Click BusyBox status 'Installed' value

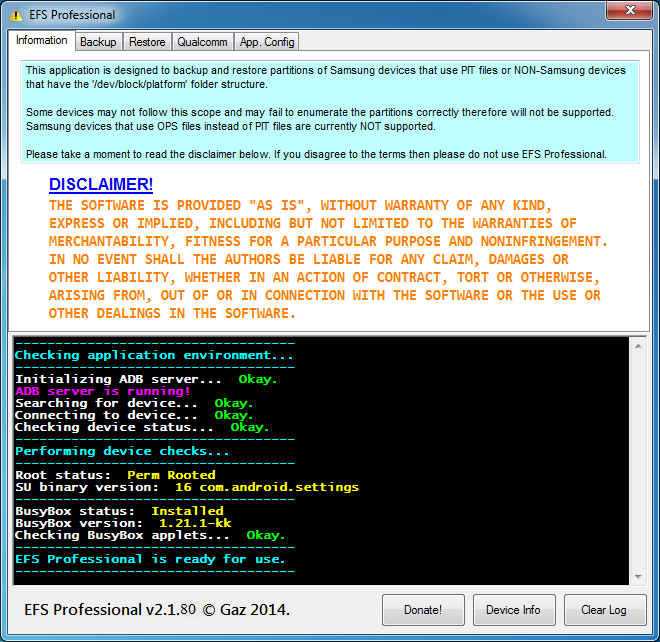[187, 511]
